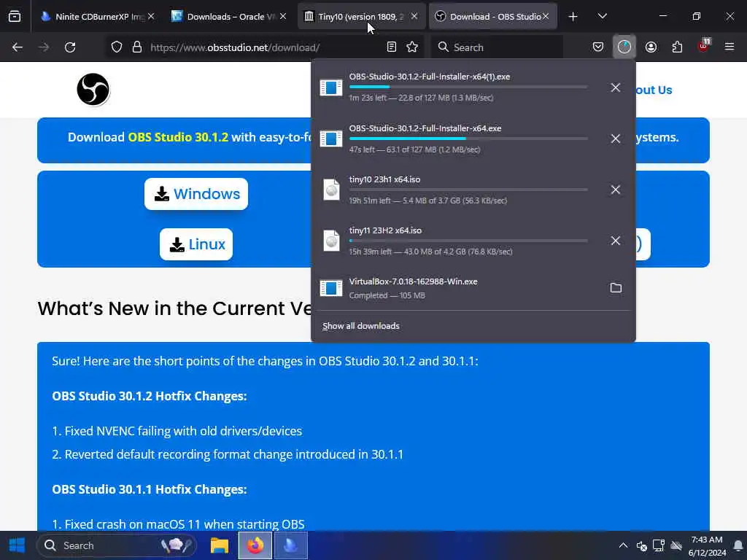Close the Ninite CDBurnerXP tab
Viewport: 747px width, 560px height.
(151, 16)
